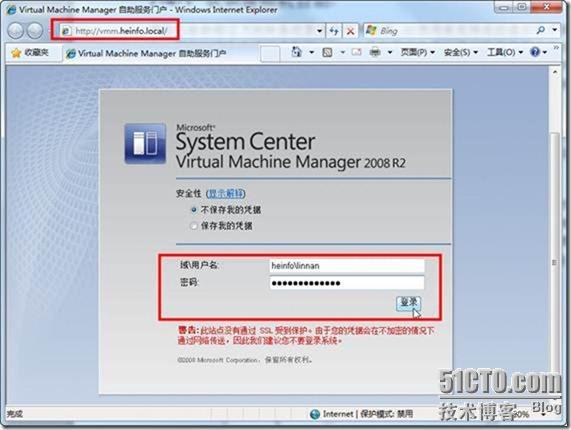This screenshot has height=430, width=571.
Task: Select the 不保存我的凭据 radio option
Action: tap(194, 210)
